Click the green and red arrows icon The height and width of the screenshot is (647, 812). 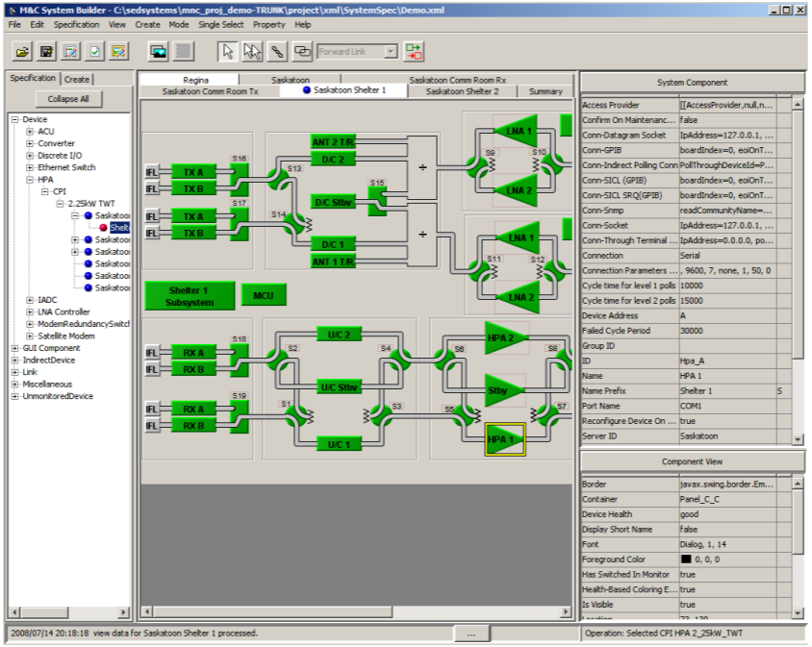pos(414,51)
